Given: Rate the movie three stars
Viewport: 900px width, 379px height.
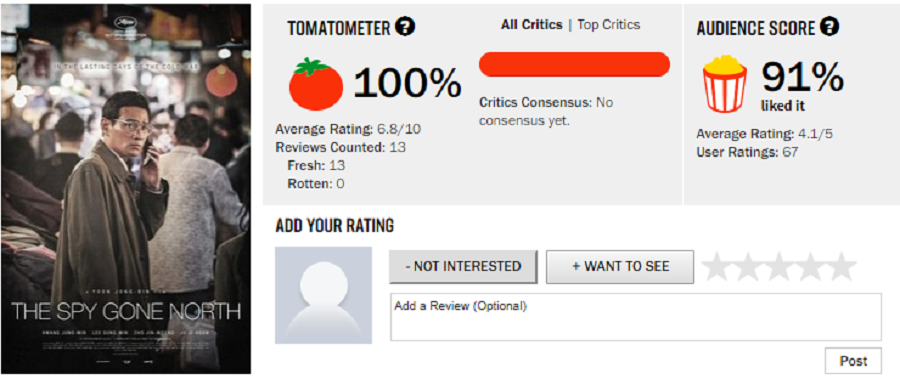Looking at the screenshot, I should (x=779, y=267).
